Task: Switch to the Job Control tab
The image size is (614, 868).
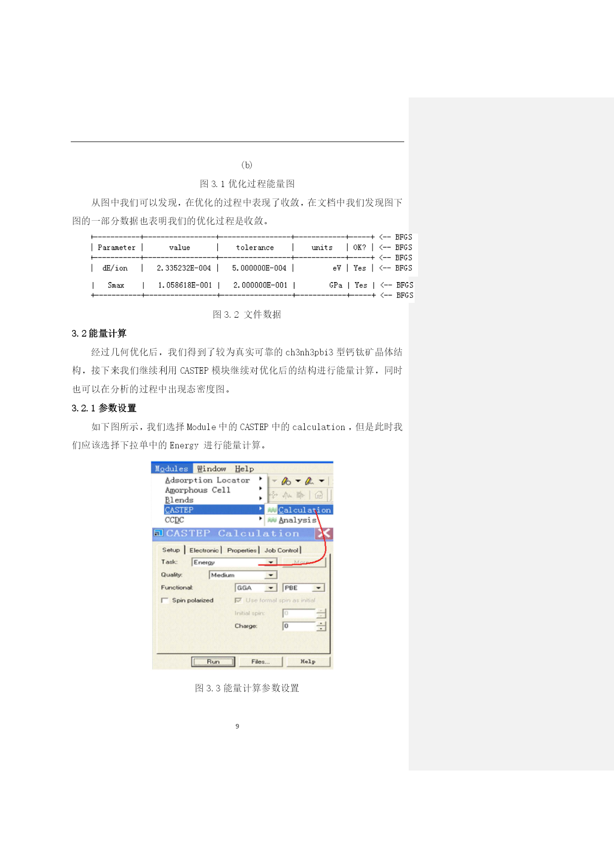Action: click(x=281, y=550)
